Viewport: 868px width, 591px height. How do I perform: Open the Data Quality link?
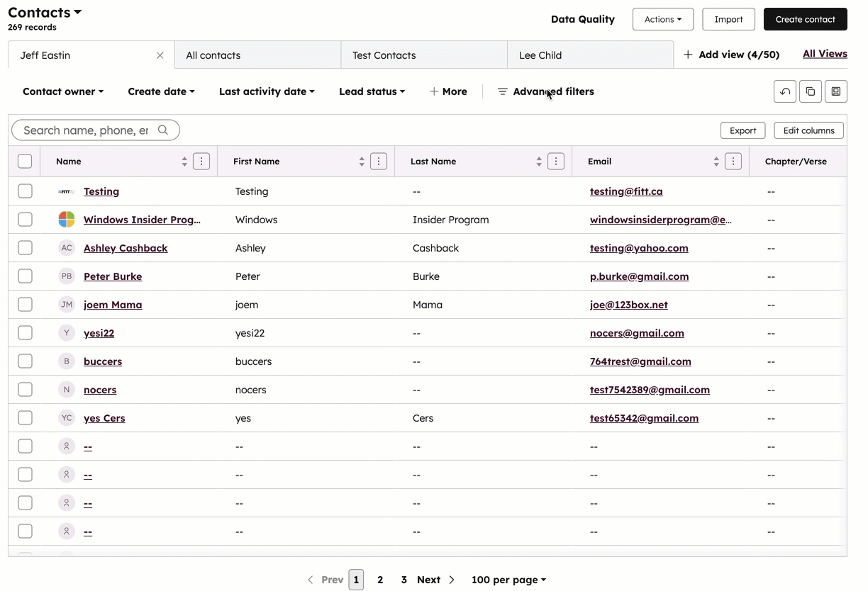click(583, 19)
